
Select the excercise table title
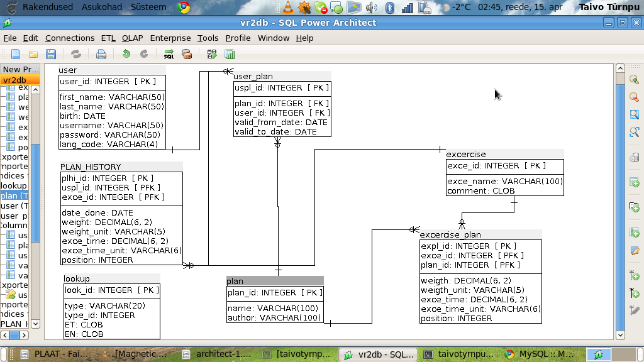(x=505, y=154)
